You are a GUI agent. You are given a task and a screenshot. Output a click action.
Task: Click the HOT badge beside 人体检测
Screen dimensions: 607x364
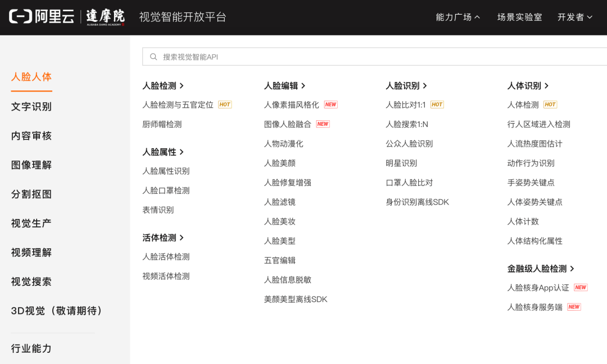pos(550,104)
